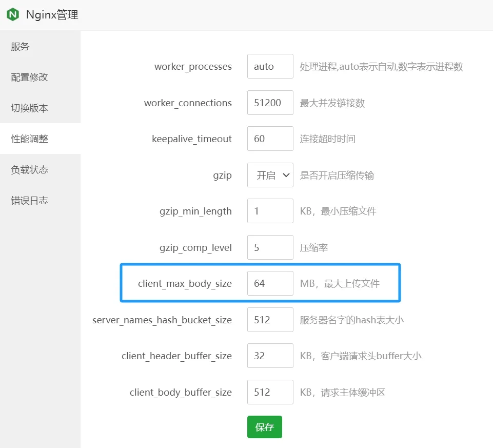493x448 pixels.
Task: Go to the 负载状态 tab
Action: 29,170
